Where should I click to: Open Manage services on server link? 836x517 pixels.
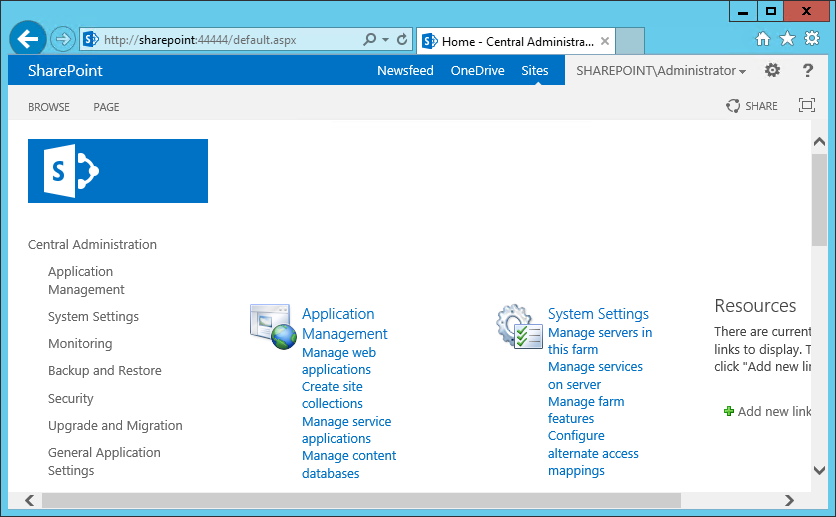point(595,376)
